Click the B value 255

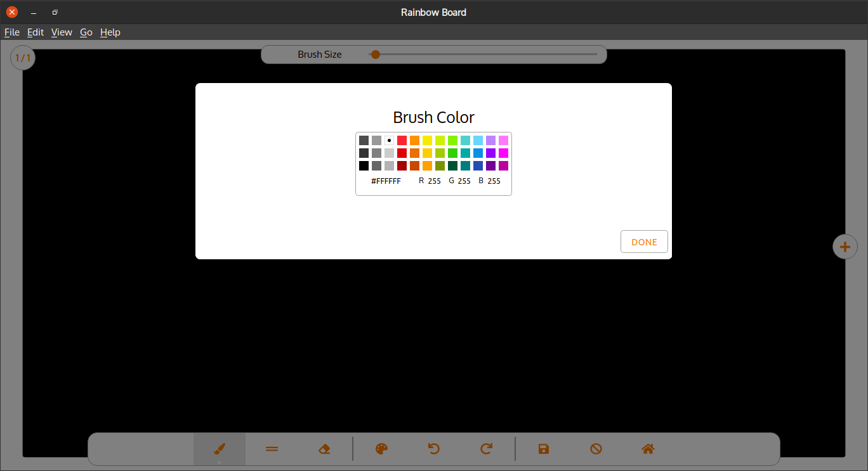pyautogui.click(x=494, y=181)
